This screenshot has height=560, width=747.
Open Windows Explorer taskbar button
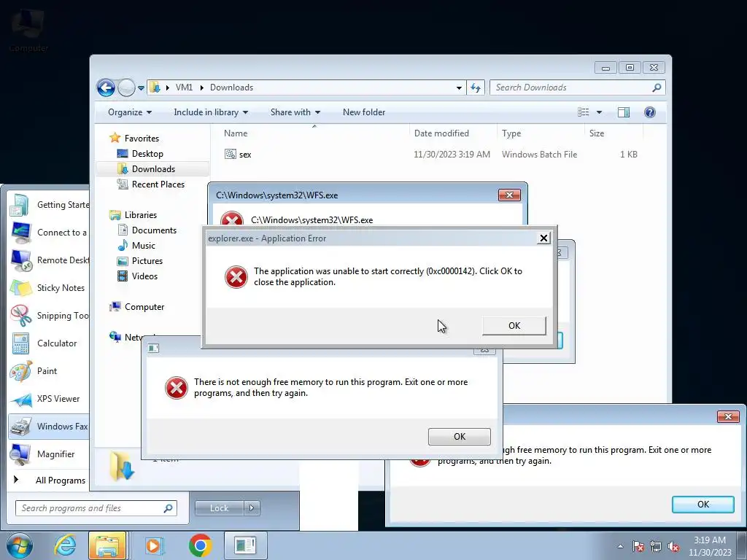tap(108, 545)
